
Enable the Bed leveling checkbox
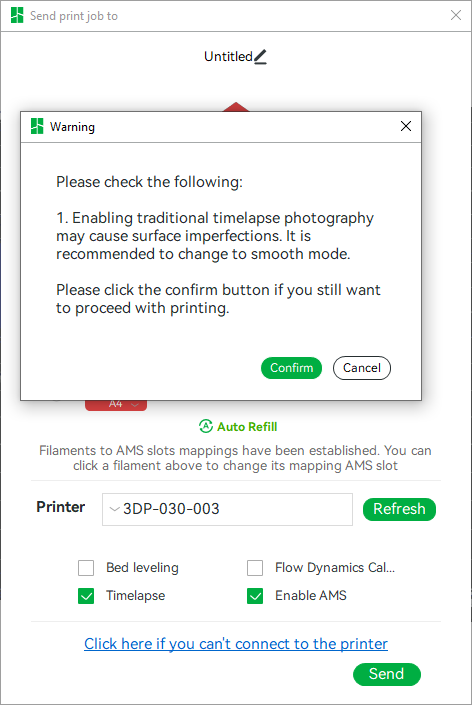pos(86,568)
